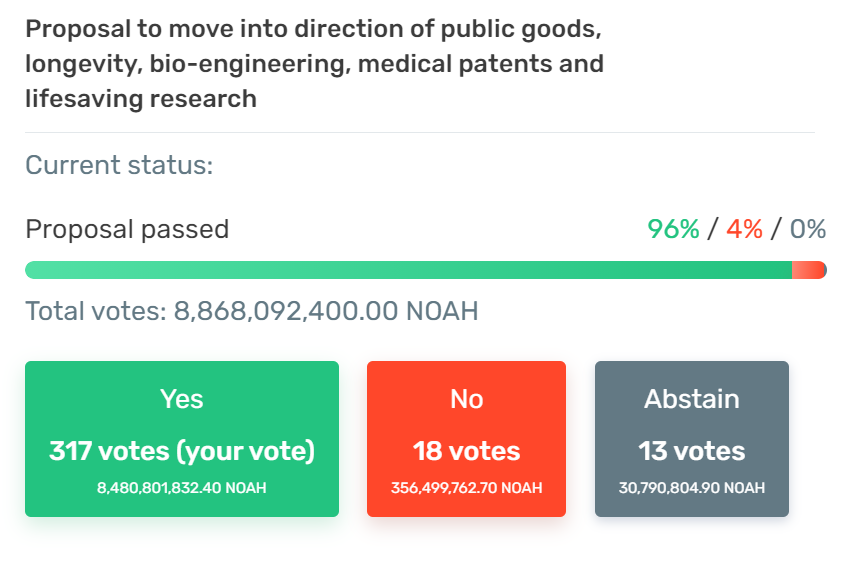Click the Total votes NOAH amount
The width and height of the screenshot is (848, 576).
click(326, 311)
